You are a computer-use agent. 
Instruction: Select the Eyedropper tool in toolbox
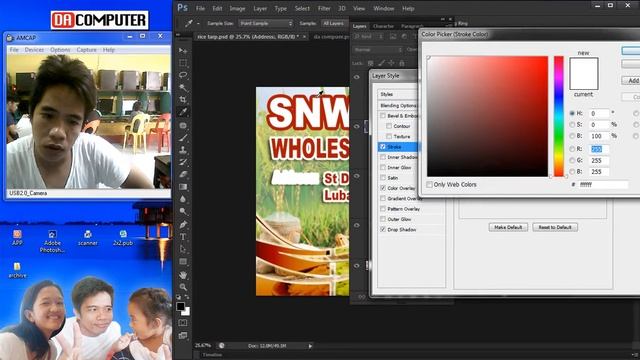click(183, 112)
